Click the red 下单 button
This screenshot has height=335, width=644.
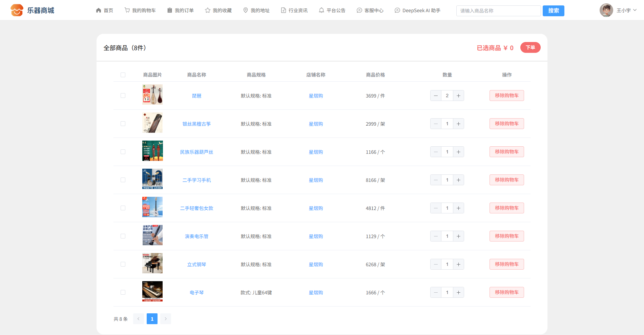tap(530, 48)
